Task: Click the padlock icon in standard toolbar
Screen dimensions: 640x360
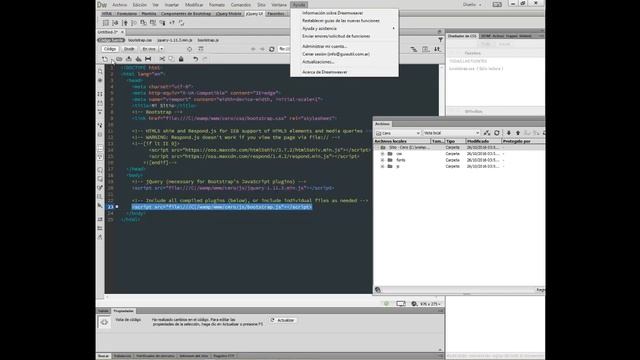Action: (x=181, y=59)
